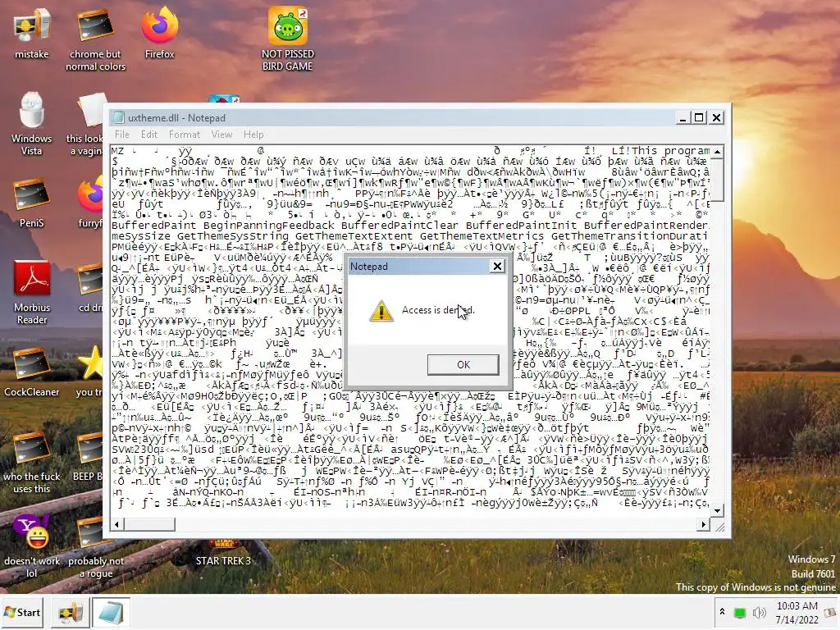Screen dimensions: 840x630
Task: Open the NOT PISSED BIRD GAME icon
Action: tap(288, 39)
